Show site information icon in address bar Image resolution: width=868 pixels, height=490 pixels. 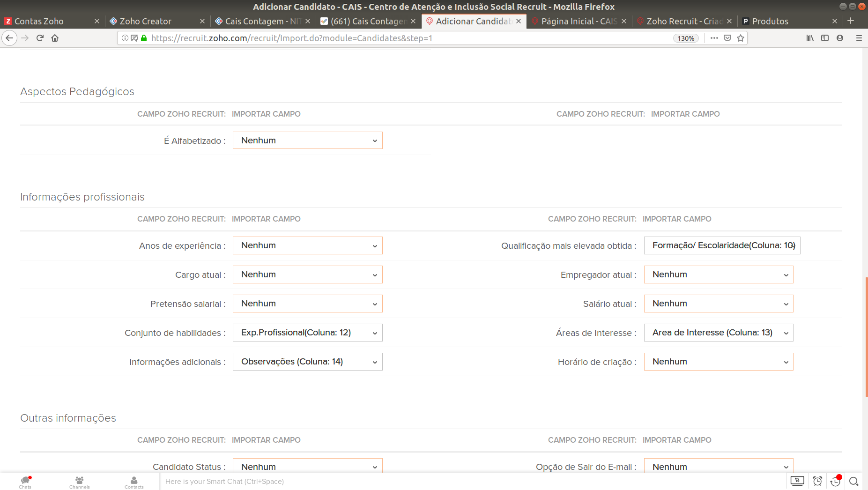tap(125, 38)
